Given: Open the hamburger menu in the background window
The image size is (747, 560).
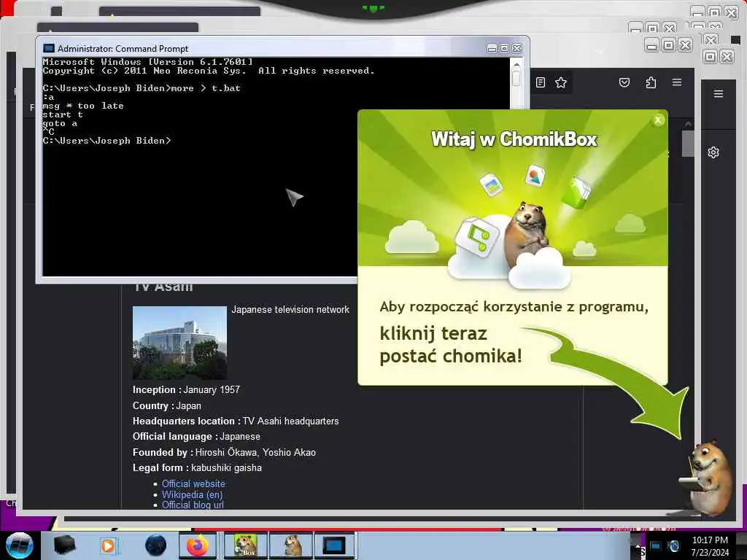Looking at the screenshot, I should 719,94.
